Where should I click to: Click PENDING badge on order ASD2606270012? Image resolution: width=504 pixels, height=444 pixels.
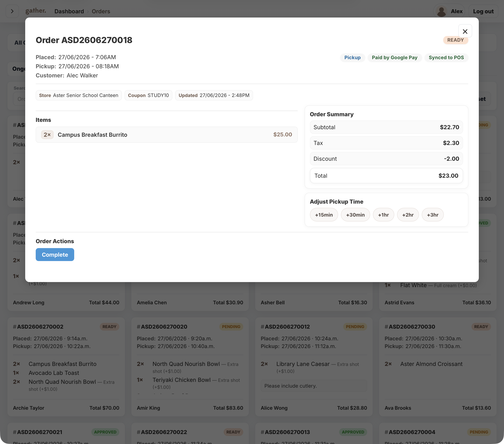[355, 327]
